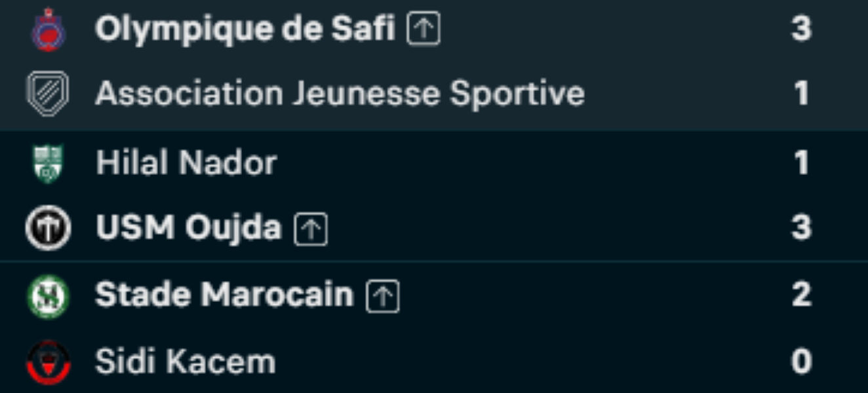Viewport: 868px width, 393px height.
Task: Open the Association Jeunesse Sportive team name
Action: coord(340,94)
